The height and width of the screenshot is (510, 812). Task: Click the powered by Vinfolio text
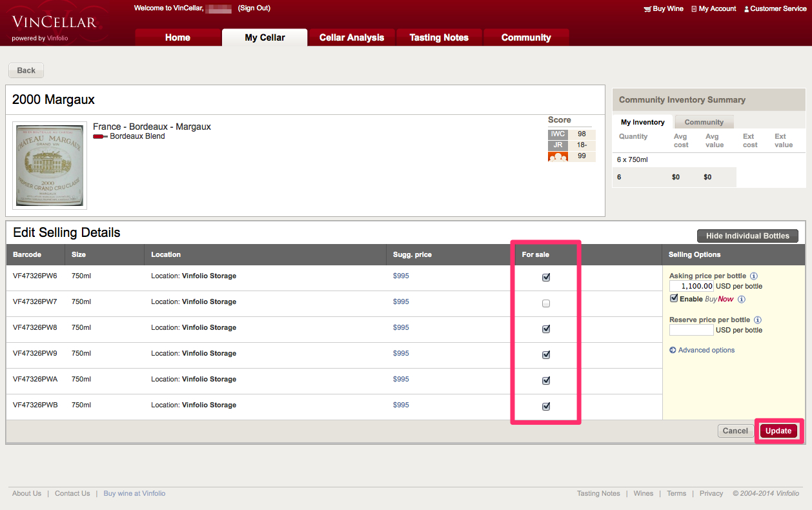point(39,38)
